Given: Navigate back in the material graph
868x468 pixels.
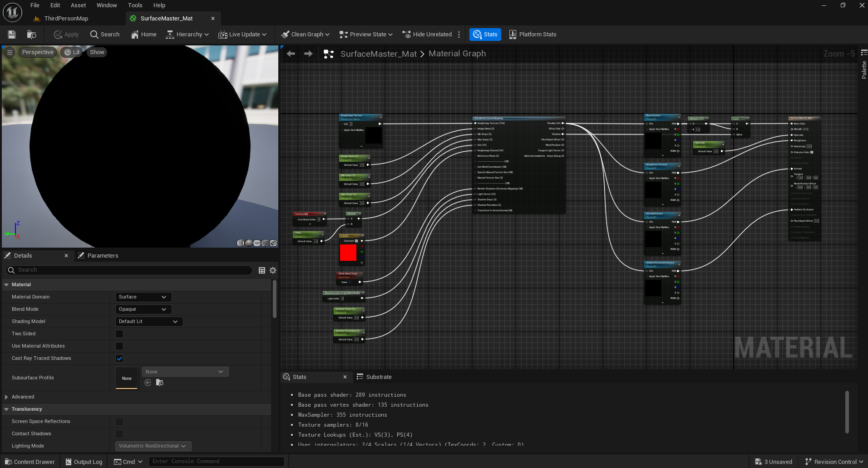Looking at the screenshot, I should click(291, 54).
